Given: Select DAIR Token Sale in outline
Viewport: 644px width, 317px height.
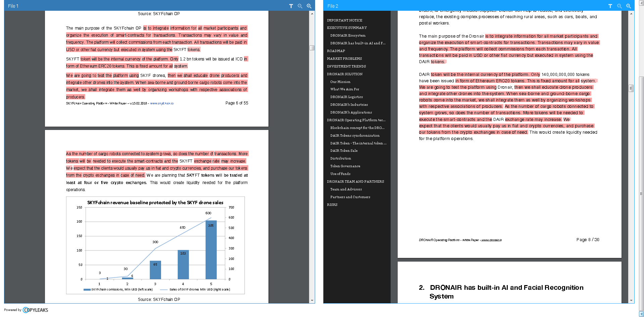Looking at the screenshot, I should [x=344, y=151].
